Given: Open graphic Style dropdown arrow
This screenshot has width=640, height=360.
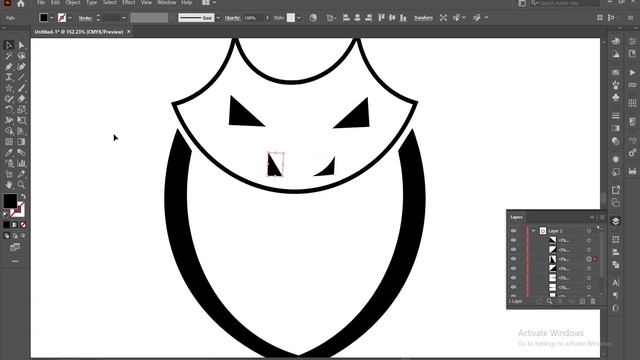Looking at the screenshot, I should coord(299,18).
